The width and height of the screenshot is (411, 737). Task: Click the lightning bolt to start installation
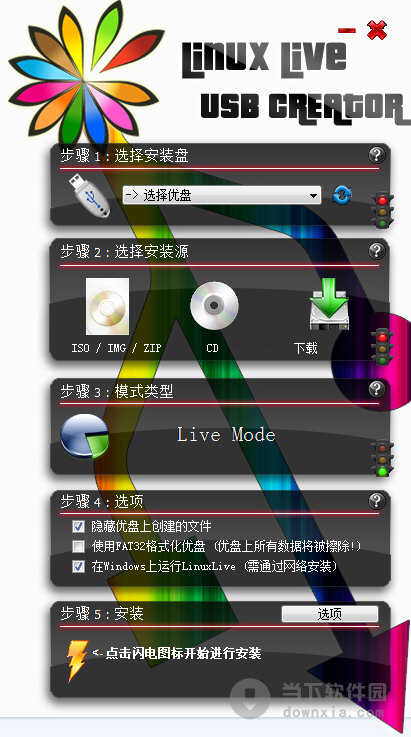click(x=77, y=660)
